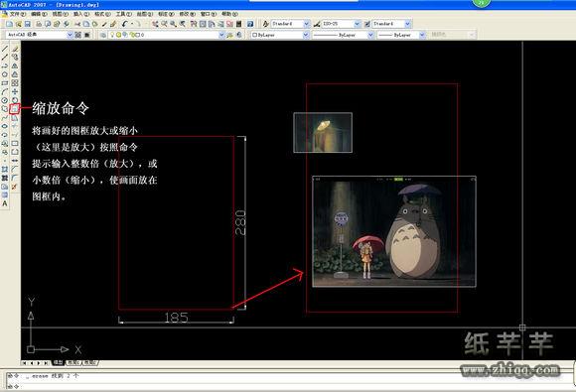Click the Save icon in the toolbar
Image resolution: width=576 pixels, height=392 pixels.
pos(28,24)
